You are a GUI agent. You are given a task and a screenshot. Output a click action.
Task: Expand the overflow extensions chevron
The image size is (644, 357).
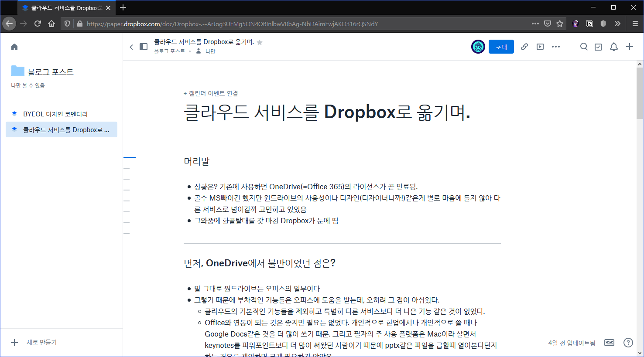[x=617, y=24]
